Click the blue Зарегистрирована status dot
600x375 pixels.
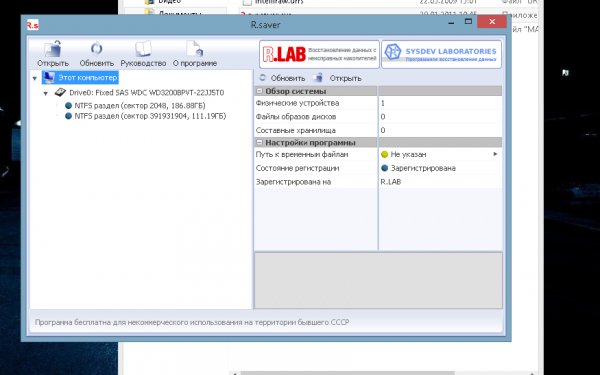[385, 168]
